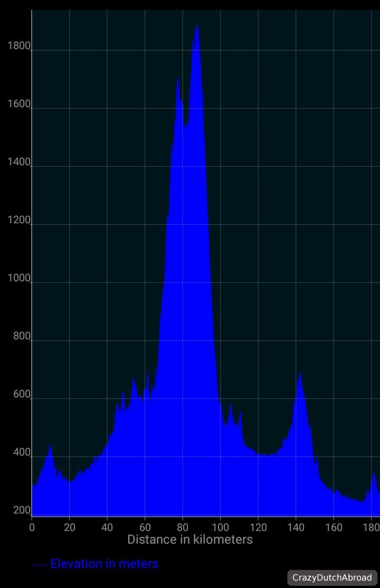Select the 1000 label on the elevation axis
380x588 pixels.
point(19,278)
